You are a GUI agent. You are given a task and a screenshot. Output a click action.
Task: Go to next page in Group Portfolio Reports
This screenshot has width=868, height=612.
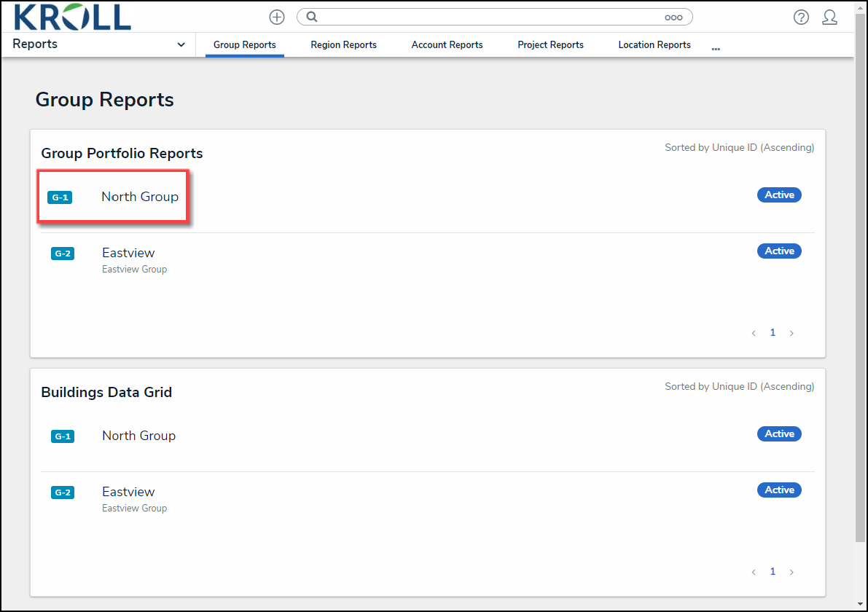(791, 333)
